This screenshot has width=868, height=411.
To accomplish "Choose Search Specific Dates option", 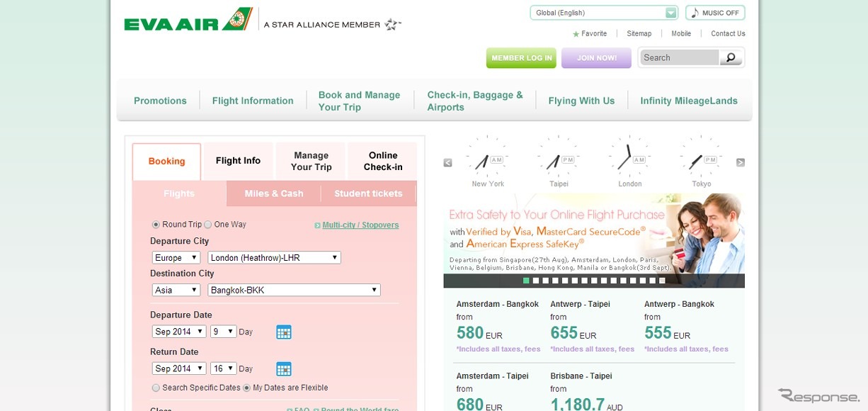I will coord(156,388).
